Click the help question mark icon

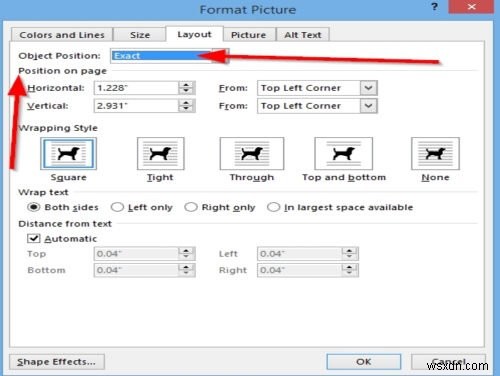click(x=434, y=6)
